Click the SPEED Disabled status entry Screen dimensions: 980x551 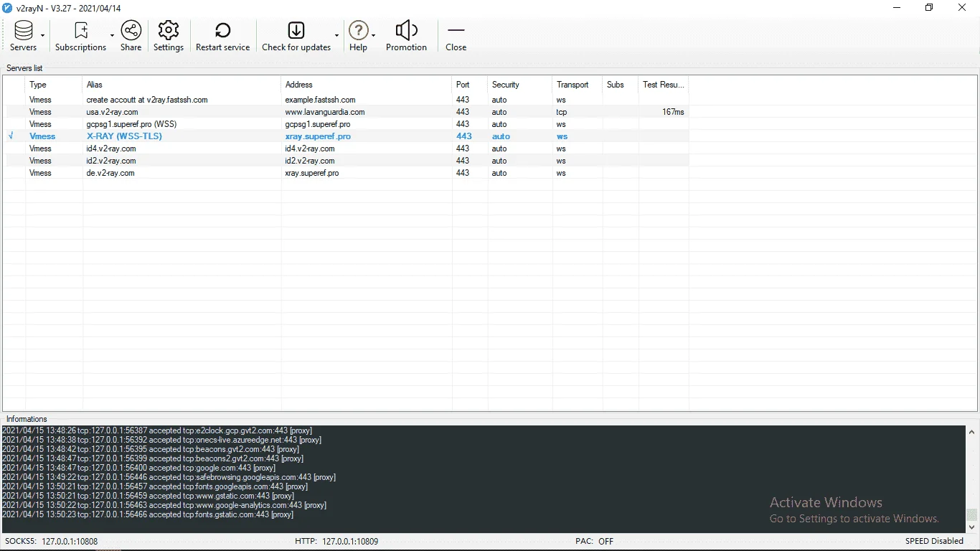[934, 541]
